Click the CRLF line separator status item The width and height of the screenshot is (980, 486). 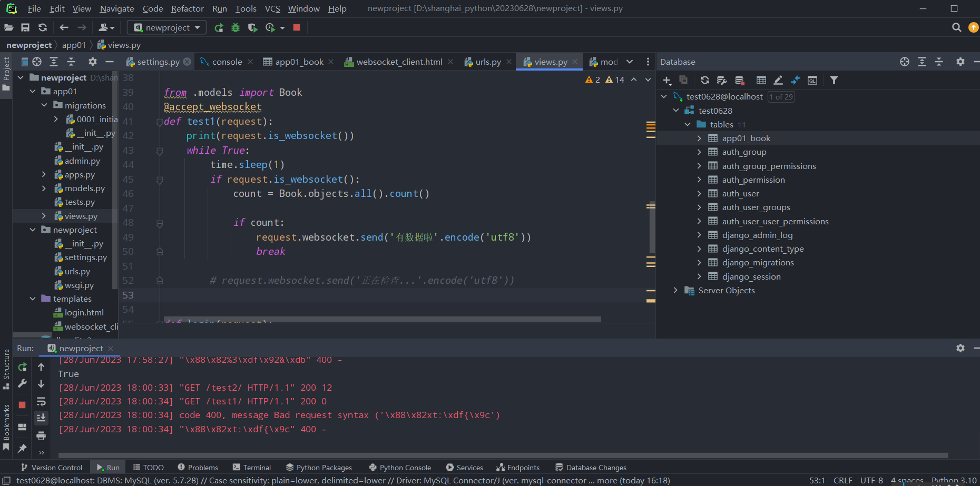pos(842,480)
